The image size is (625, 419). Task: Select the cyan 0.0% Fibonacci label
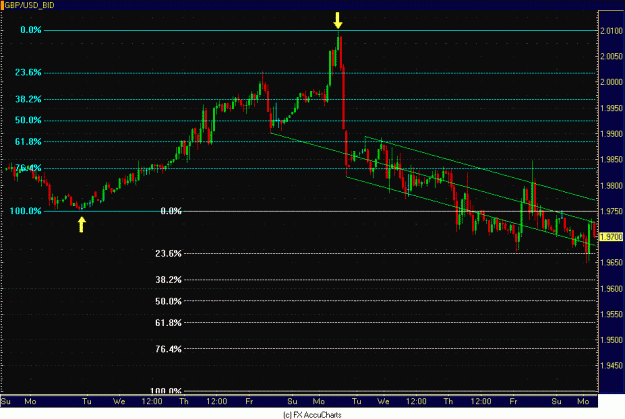(x=31, y=30)
